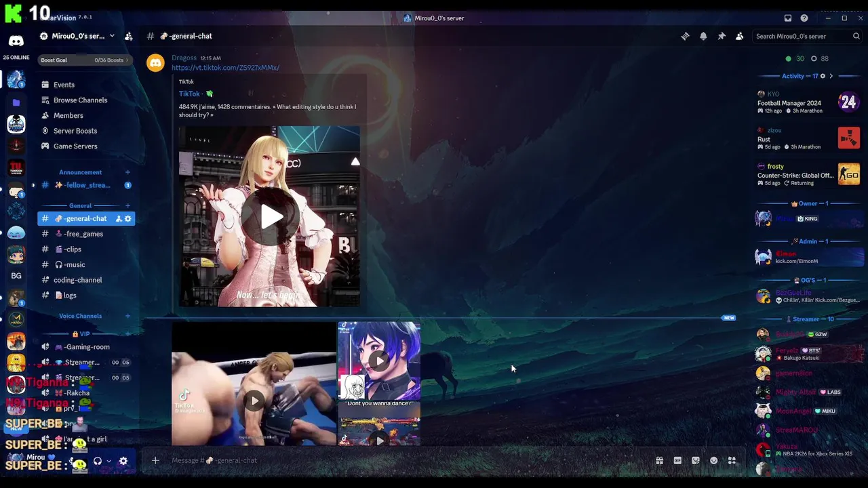The image size is (868, 488).
Task: Open the GIF picker
Action: click(677, 460)
